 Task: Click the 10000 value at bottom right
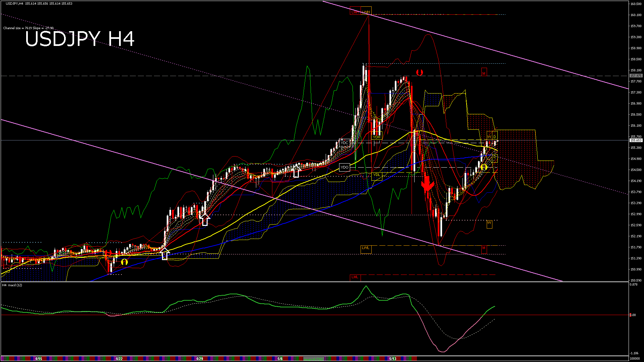635,359
